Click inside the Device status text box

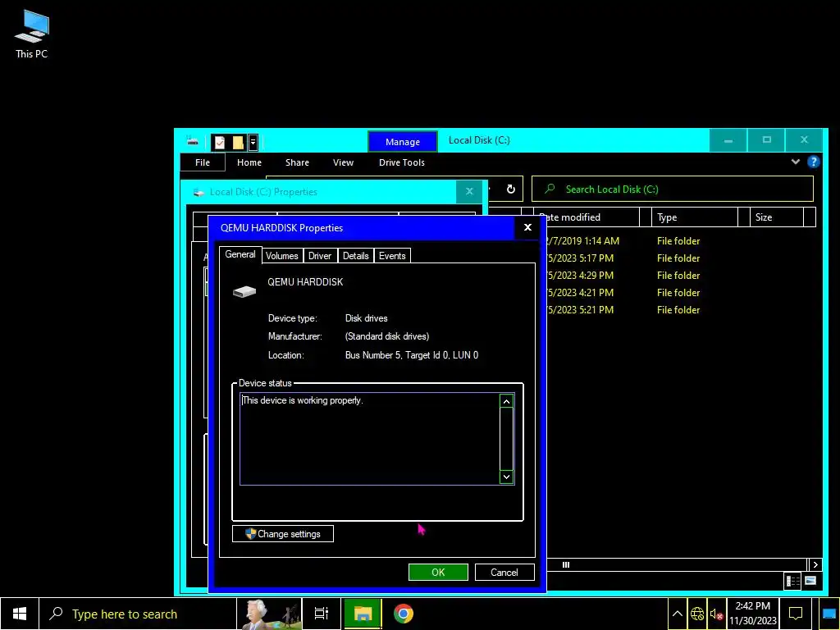click(370, 440)
